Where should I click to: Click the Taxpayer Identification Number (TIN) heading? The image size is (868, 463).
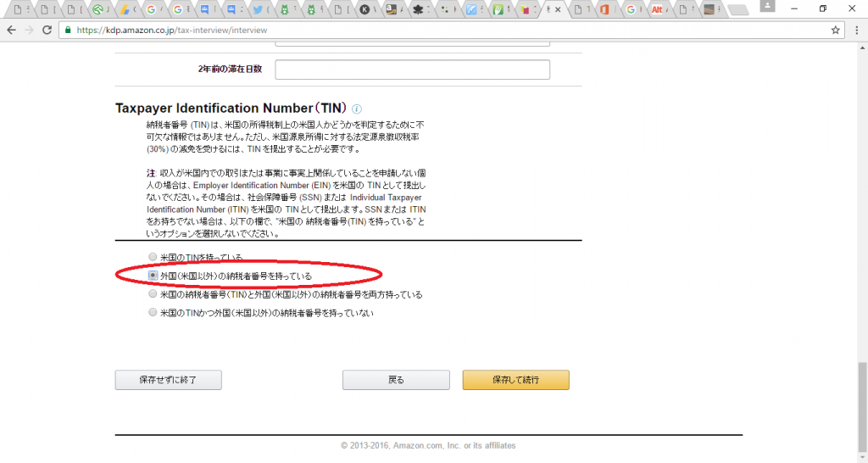231,108
